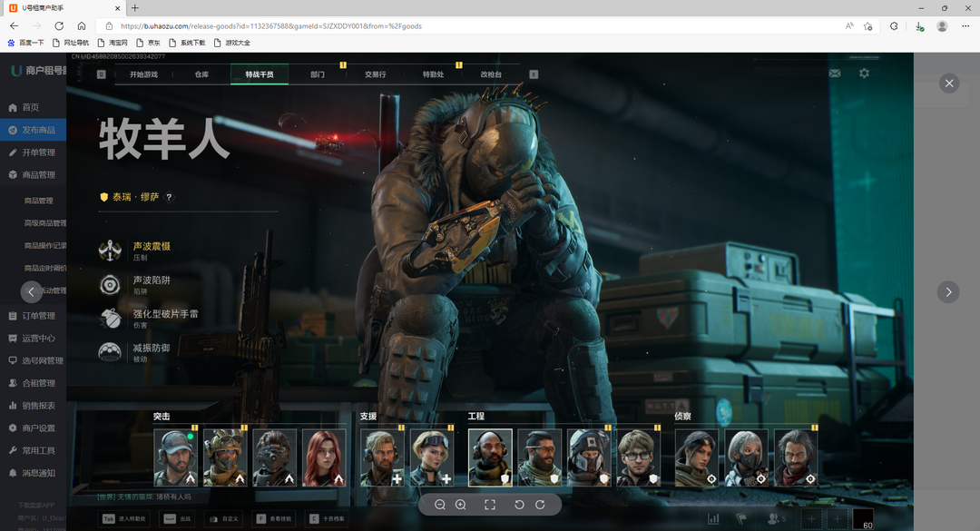Click the address bar URL
The width and height of the screenshot is (980, 531).
click(x=270, y=26)
